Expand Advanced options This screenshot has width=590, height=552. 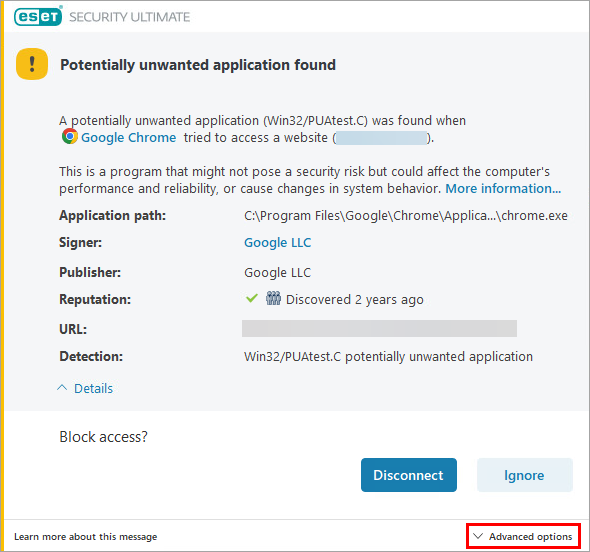pos(523,536)
